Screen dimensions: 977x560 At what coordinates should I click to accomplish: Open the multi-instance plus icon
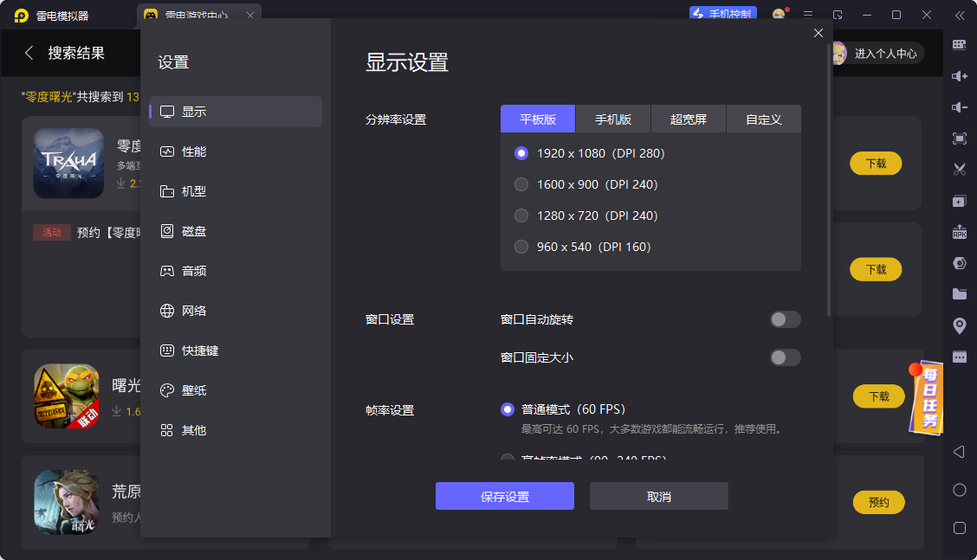tap(960, 201)
